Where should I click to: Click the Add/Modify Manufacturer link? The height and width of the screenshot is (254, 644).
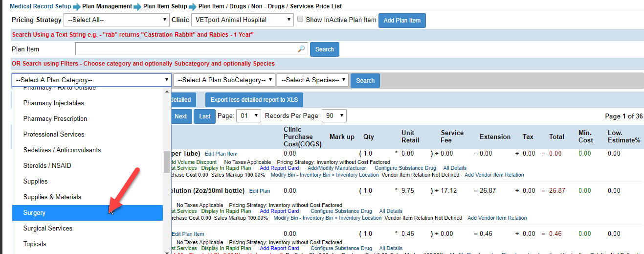[337, 168]
